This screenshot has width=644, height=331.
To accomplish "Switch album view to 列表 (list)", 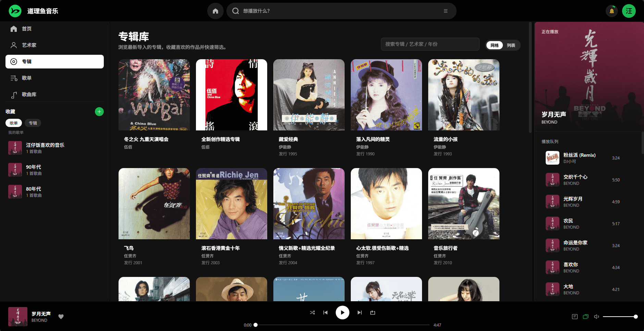I will point(511,45).
